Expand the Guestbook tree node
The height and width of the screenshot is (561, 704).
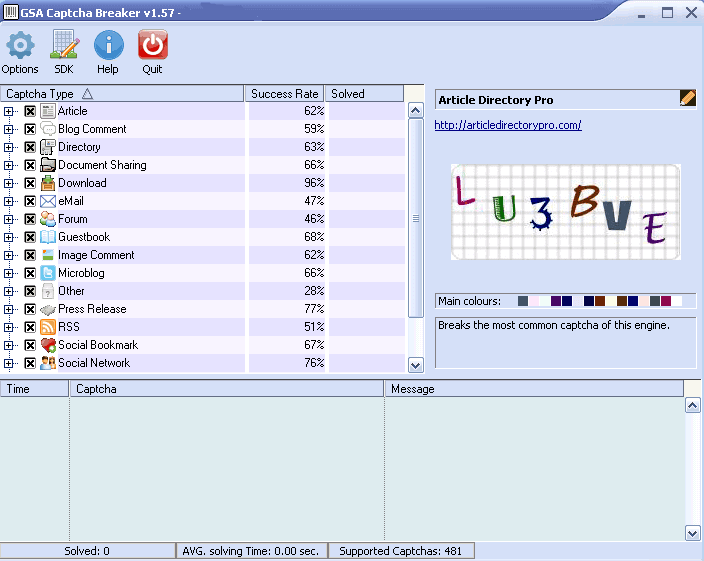pos(9,237)
